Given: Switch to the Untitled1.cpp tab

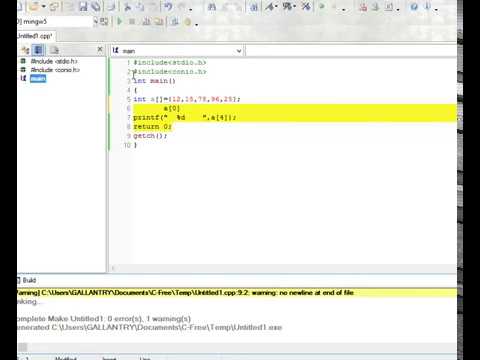Looking at the screenshot, I should pos(36,36).
